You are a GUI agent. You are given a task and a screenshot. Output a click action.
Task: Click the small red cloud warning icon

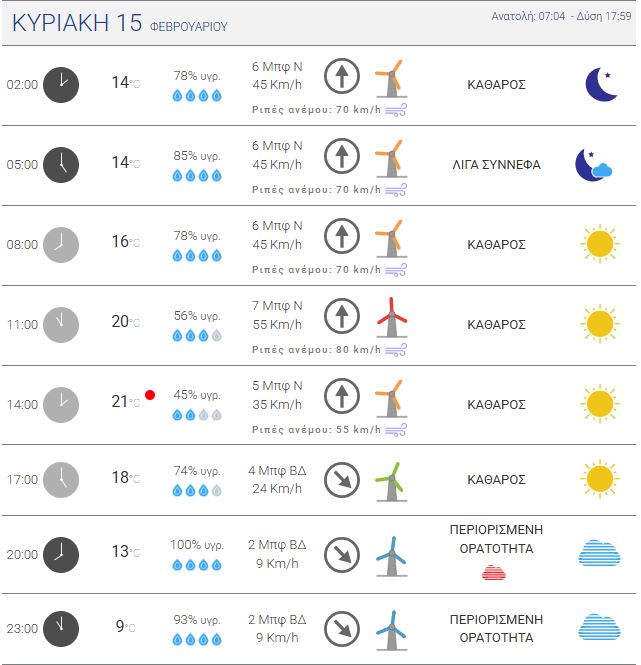pos(494,572)
